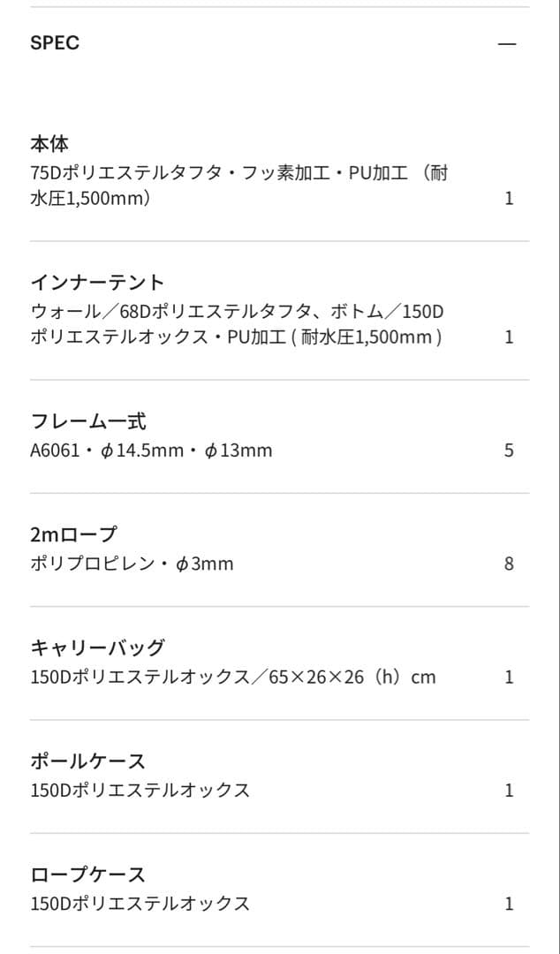Select the ロープケース item title
The image size is (560, 954).
point(87,874)
